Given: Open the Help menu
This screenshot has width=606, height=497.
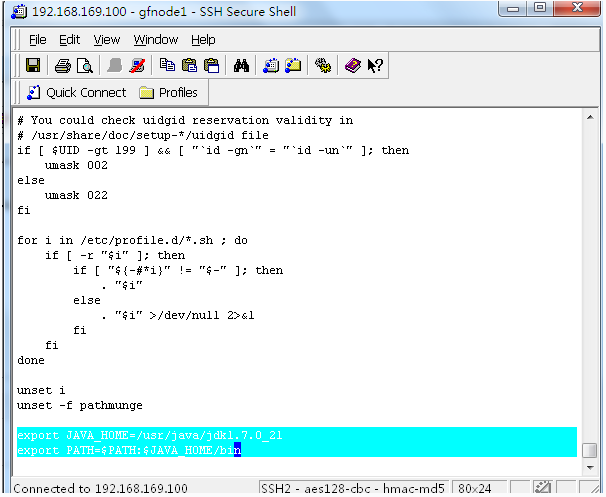Looking at the screenshot, I should click(203, 39).
